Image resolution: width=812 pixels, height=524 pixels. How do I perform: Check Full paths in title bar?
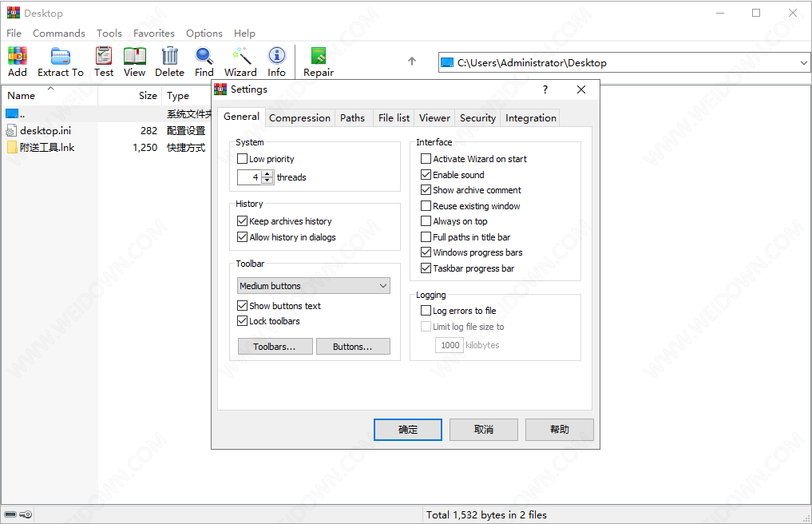426,237
